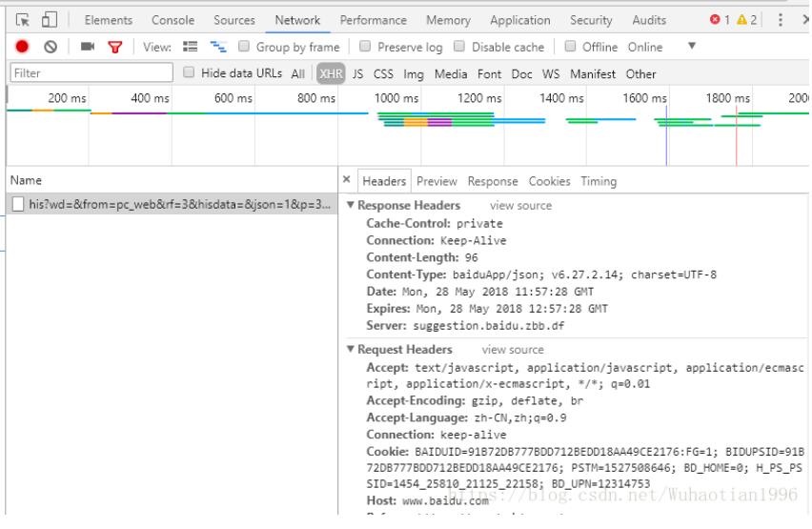Image resolution: width=812 pixels, height=529 pixels.
Task: Switch to the Preview detail tab
Action: pyautogui.click(x=436, y=181)
